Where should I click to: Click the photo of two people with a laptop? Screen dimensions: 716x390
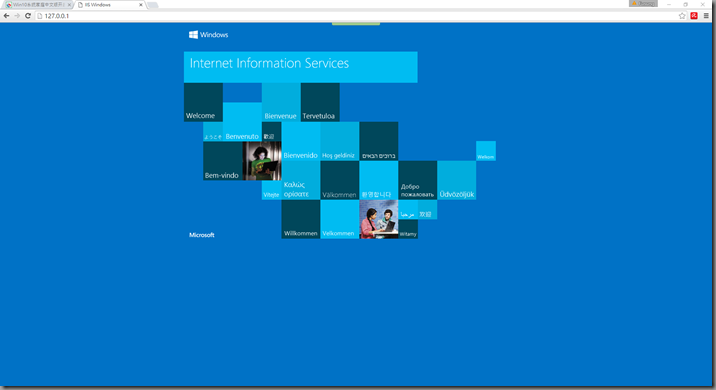379,219
